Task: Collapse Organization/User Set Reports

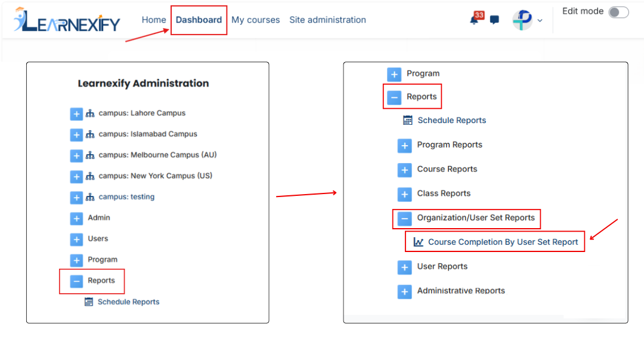Action: tap(404, 219)
